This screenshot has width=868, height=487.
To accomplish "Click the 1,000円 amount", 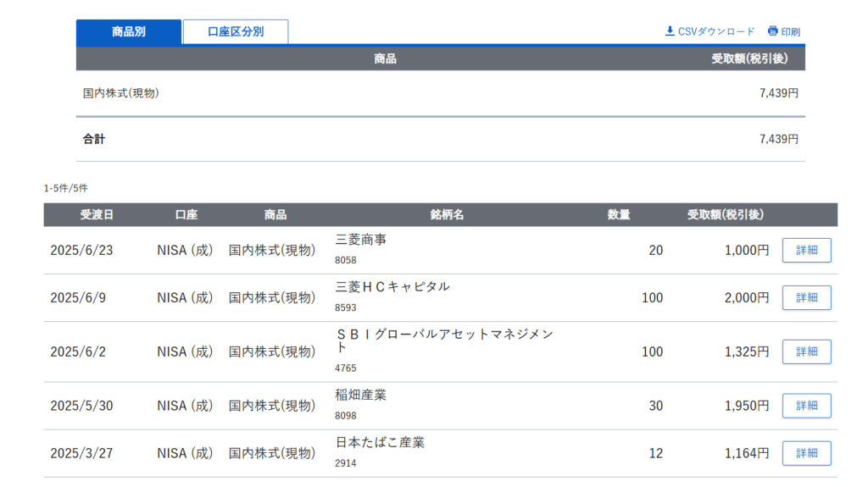I will click(747, 250).
